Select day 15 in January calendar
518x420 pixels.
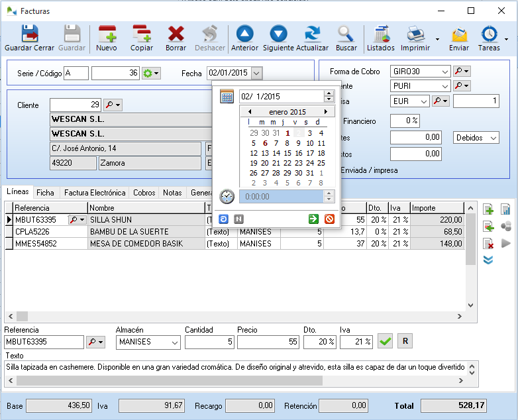[287, 153]
